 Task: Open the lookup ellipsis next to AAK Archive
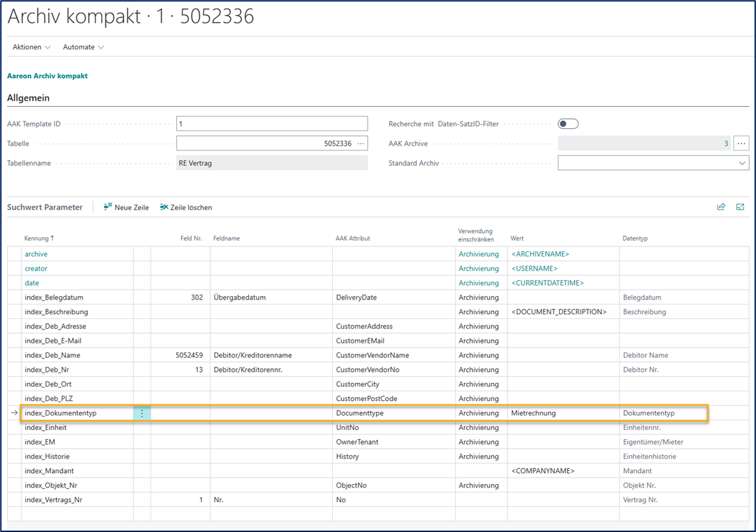point(741,144)
